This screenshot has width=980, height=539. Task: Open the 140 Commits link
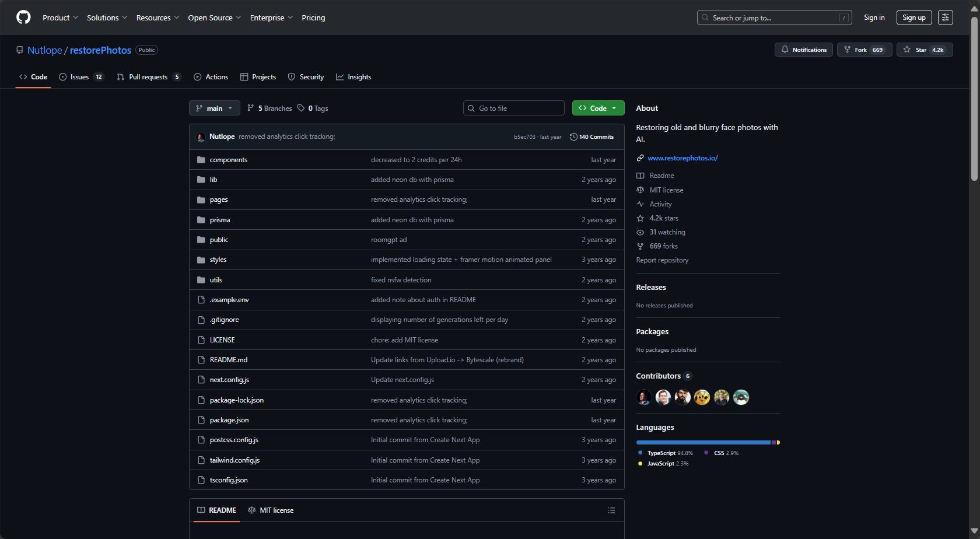592,137
